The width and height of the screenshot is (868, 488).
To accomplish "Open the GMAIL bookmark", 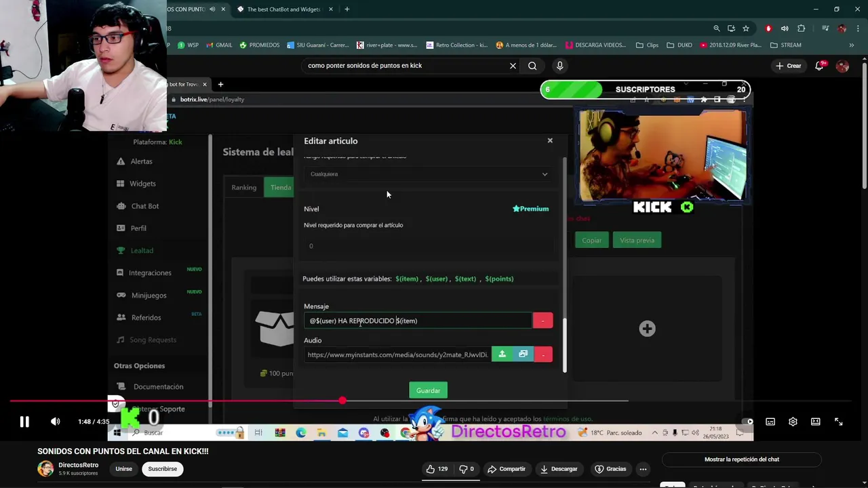I will 218,45.
